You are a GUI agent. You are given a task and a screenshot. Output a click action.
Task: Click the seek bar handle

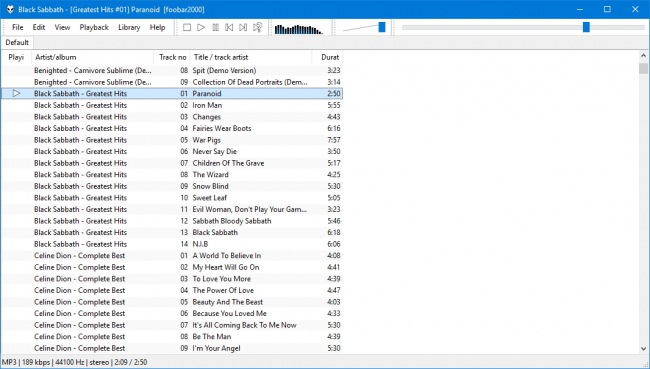(586, 27)
